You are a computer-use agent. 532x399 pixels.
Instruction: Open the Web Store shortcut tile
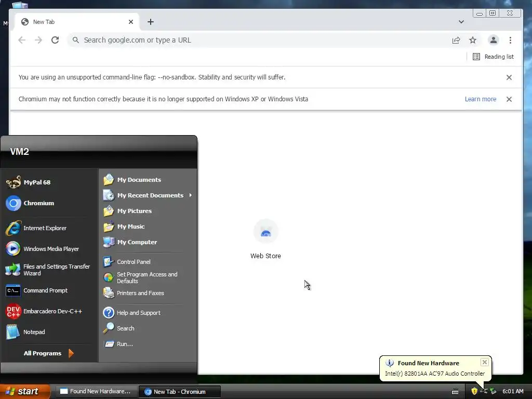[265, 239]
